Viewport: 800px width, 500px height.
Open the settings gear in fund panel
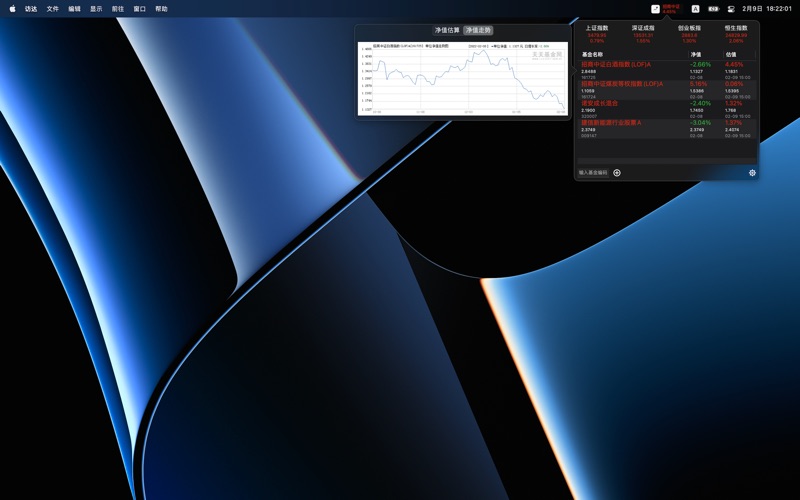tap(752, 173)
